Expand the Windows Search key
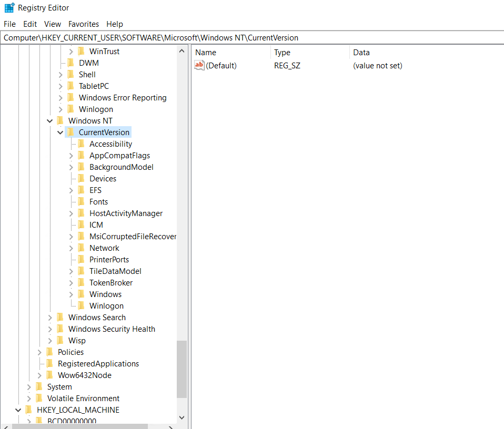504x429 pixels. point(50,317)
